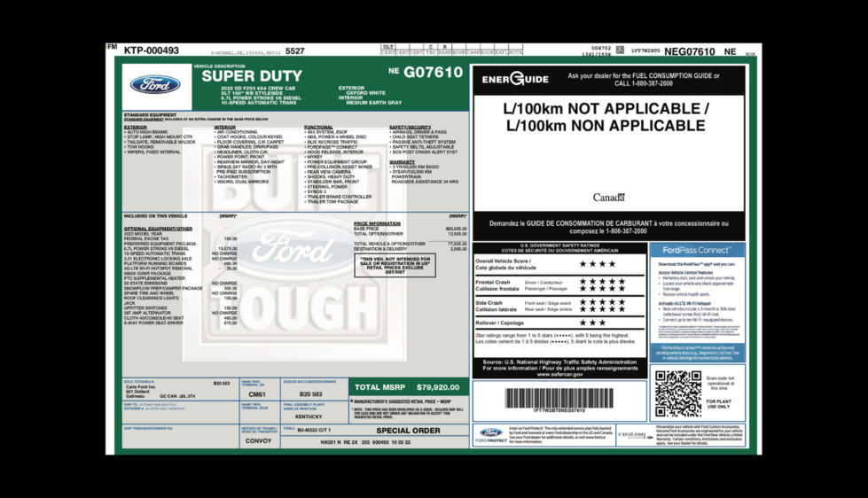Click the EnerGuide logo in black header
Image resolution: width=868 pixels, height=498 pixels.
coord(515,79)
